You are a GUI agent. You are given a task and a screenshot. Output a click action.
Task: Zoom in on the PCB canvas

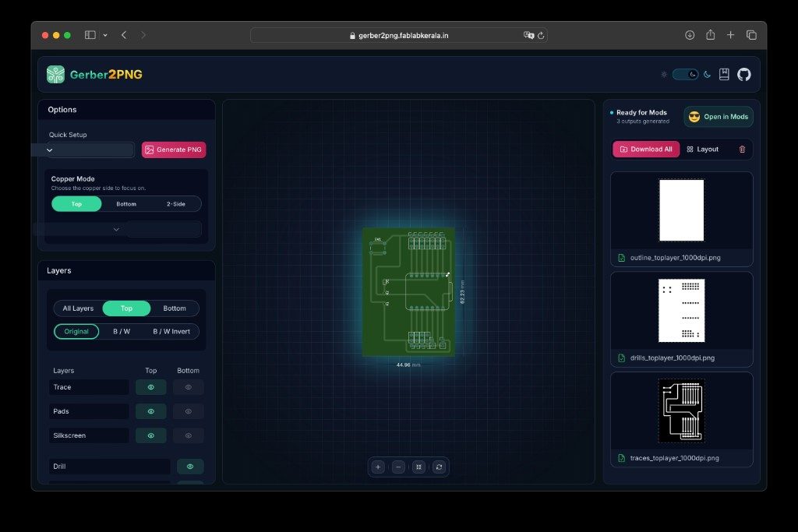[378, 467]
